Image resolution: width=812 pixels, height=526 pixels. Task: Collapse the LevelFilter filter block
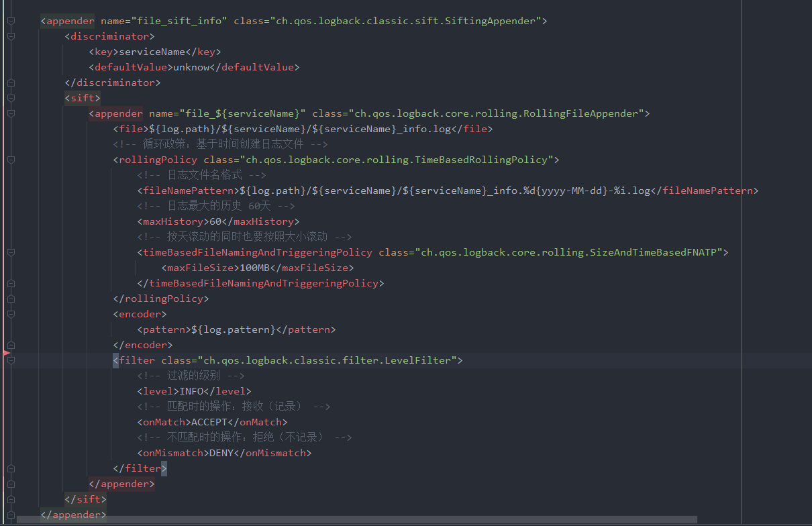(11, 360)
